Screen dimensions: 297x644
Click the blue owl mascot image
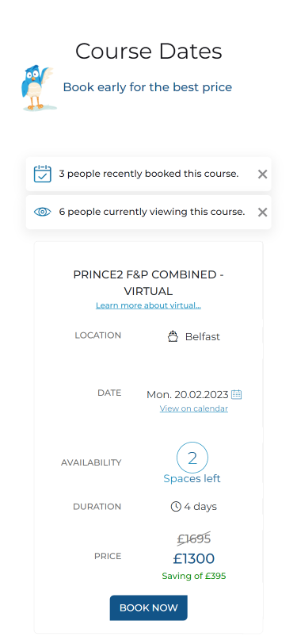pos(38,87)
